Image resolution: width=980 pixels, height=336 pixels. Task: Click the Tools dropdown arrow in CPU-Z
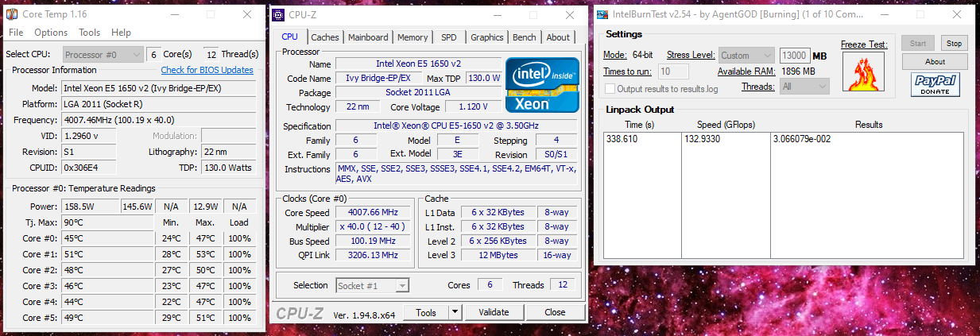(x=455, y=312)
